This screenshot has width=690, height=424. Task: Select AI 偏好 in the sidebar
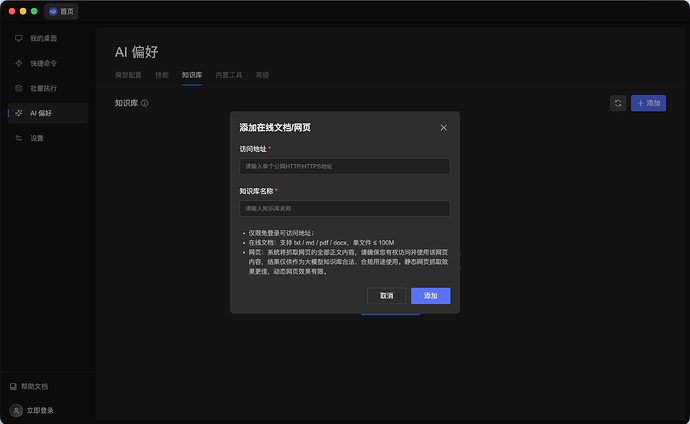point(48,113)
